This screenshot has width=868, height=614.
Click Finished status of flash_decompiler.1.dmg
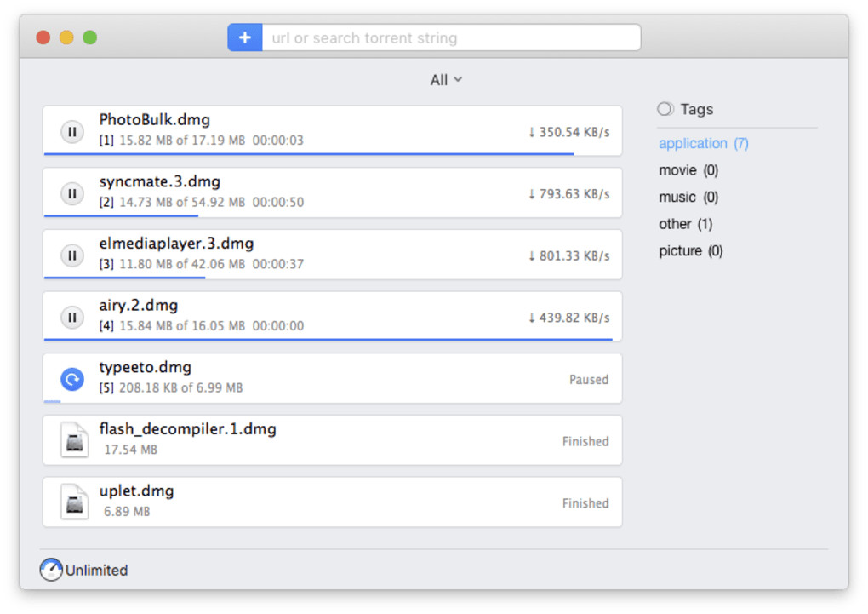(585, 442)
